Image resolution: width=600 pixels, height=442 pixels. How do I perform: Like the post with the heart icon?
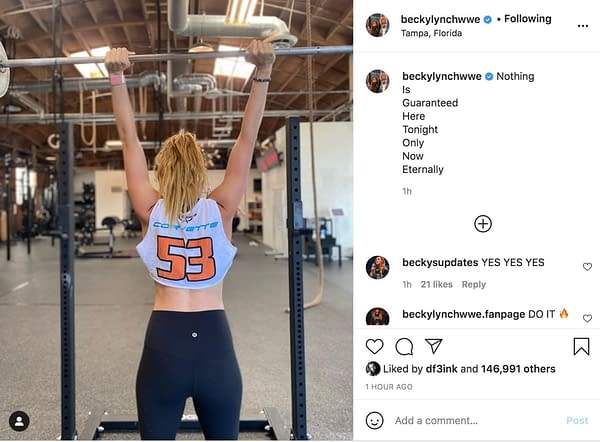pos(374,346)
